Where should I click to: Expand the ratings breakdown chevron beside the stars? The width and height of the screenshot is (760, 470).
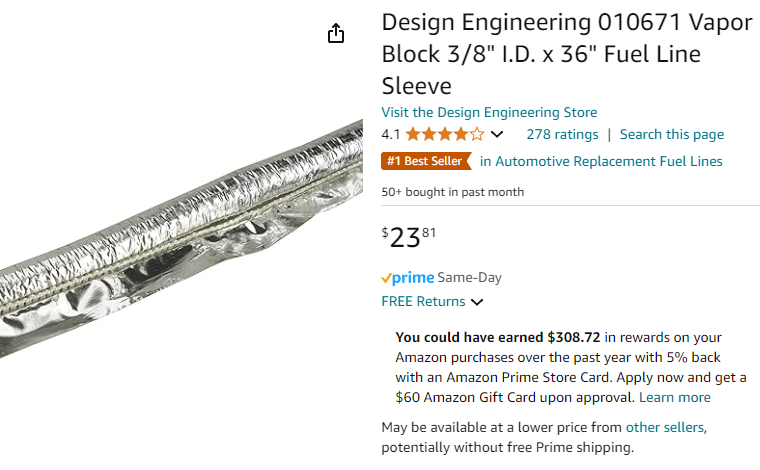click(x=497, y=135)
